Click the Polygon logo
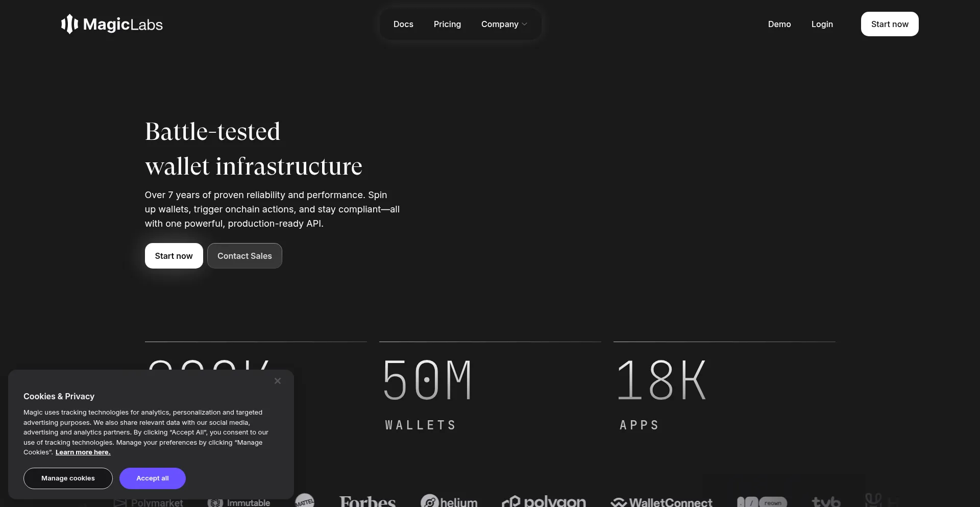This screenshot has height=507, width=980. click(x=544, y=501)
